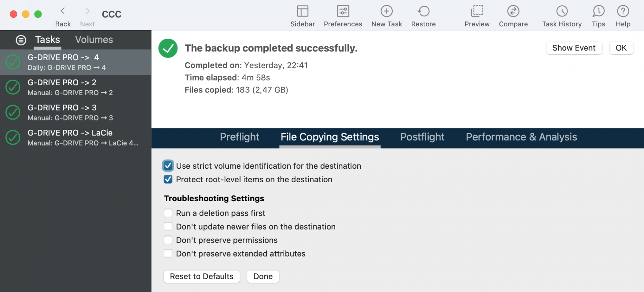
Task: Open the Performance & Analysis tab
Action: click(x=521, y=137)
